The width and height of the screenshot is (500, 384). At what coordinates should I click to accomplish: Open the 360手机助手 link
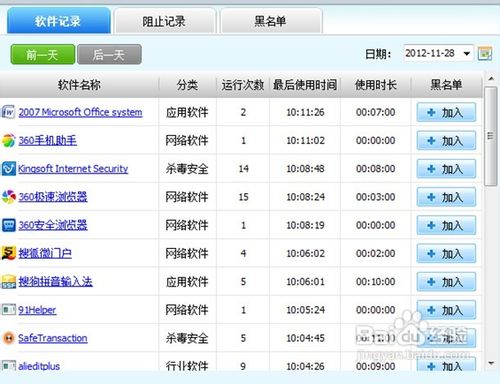47,140
